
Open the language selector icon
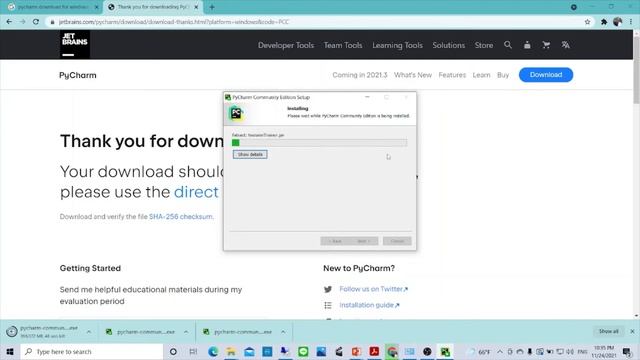click(565, 45)
